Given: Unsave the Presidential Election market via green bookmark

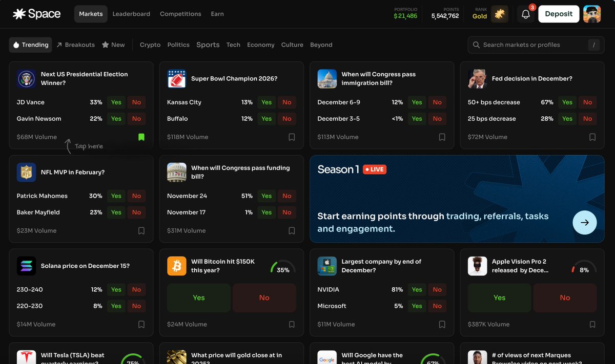Looking at the screenshot, I should pos(141,137).
